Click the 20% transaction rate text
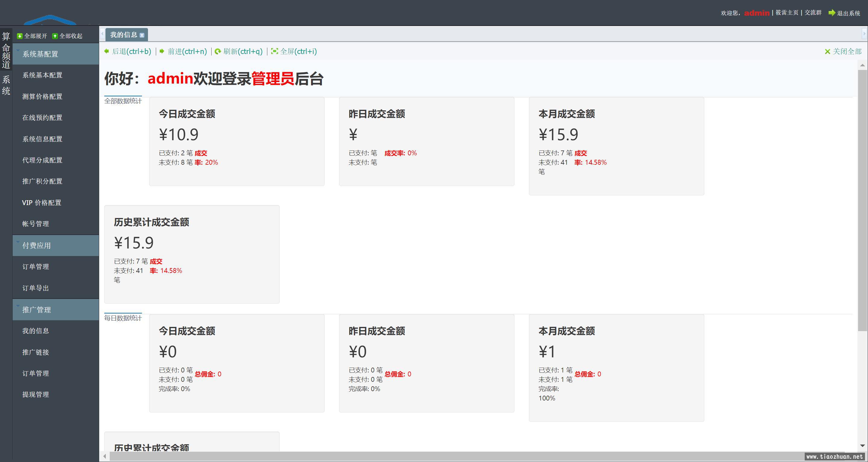Viewport: 868px width, 462px height. (x=212, y=163)
